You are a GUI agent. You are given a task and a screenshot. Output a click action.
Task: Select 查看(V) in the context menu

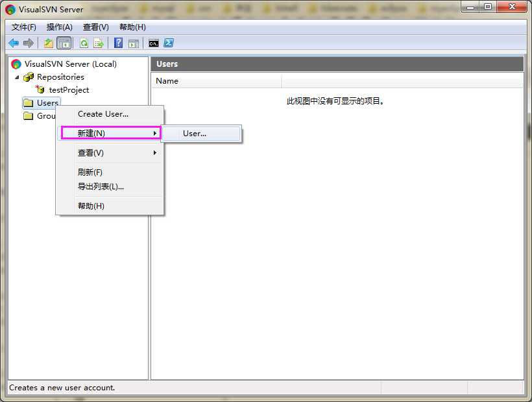coord(110,153)
